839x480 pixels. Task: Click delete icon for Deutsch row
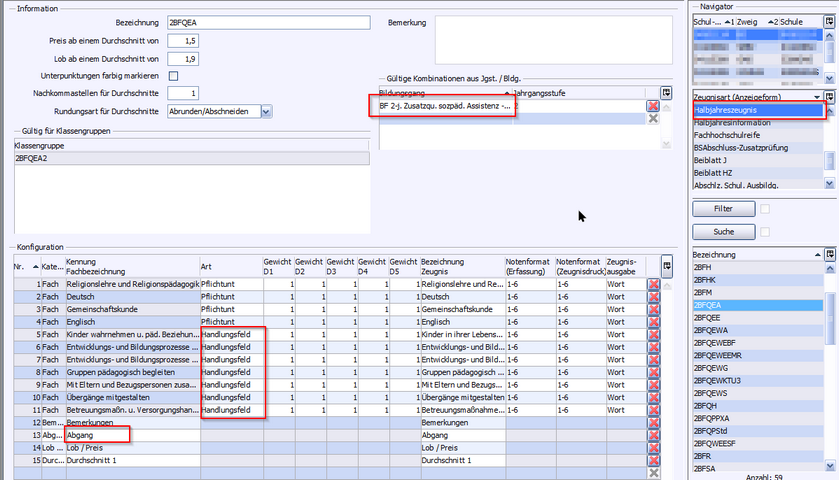(x=654, y=297)
